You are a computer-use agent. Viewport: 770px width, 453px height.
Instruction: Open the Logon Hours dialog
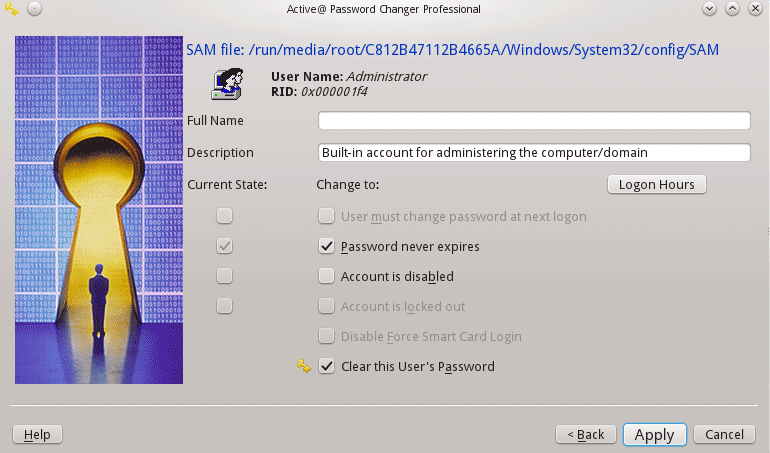657,185
